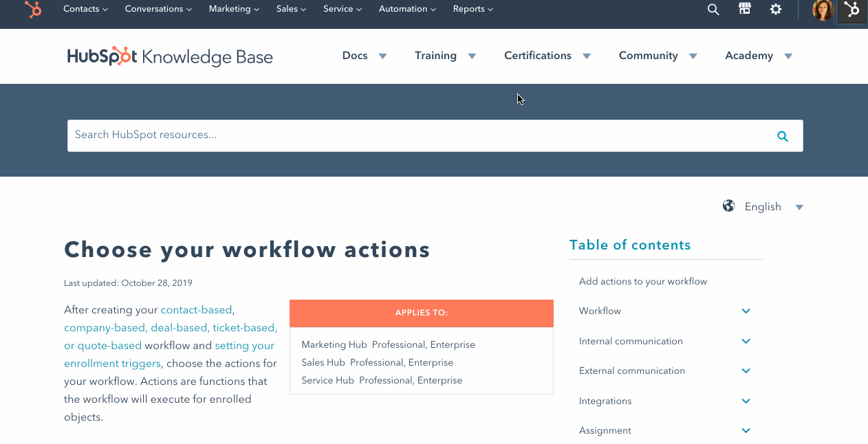Follow the setting your enrollment triggers link
This screenshot has width=868, height=444.
tap(169, 355)
